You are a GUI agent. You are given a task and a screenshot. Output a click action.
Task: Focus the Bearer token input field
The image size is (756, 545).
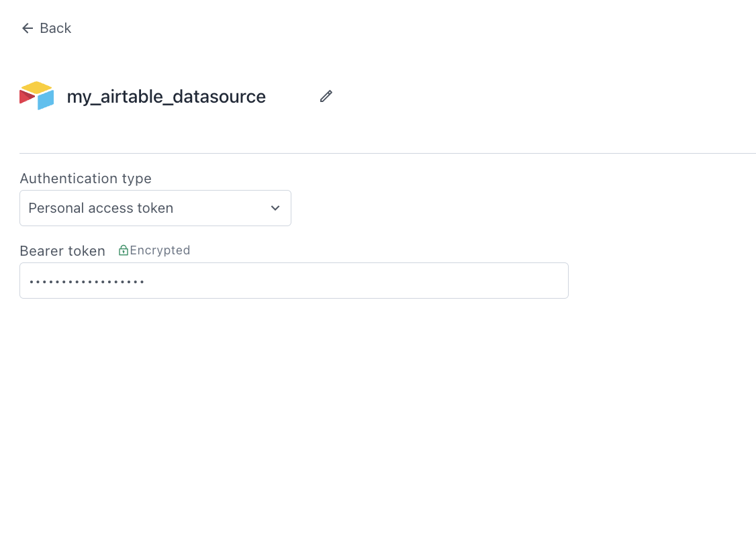point(293,281)
